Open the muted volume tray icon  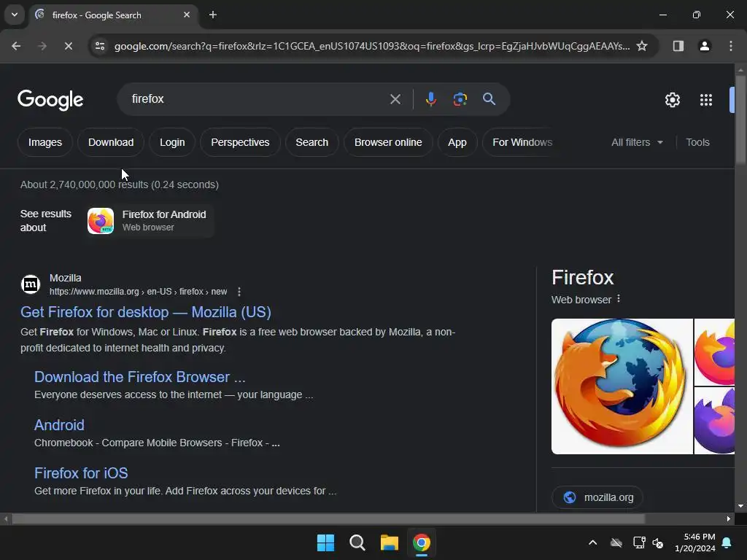click(x=658, y=542)
